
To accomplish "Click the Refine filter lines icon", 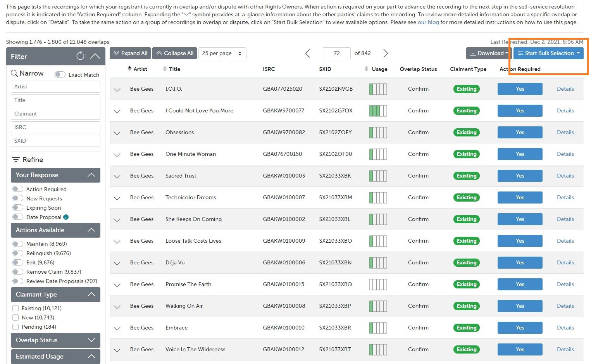I will [x=16, y=160].
